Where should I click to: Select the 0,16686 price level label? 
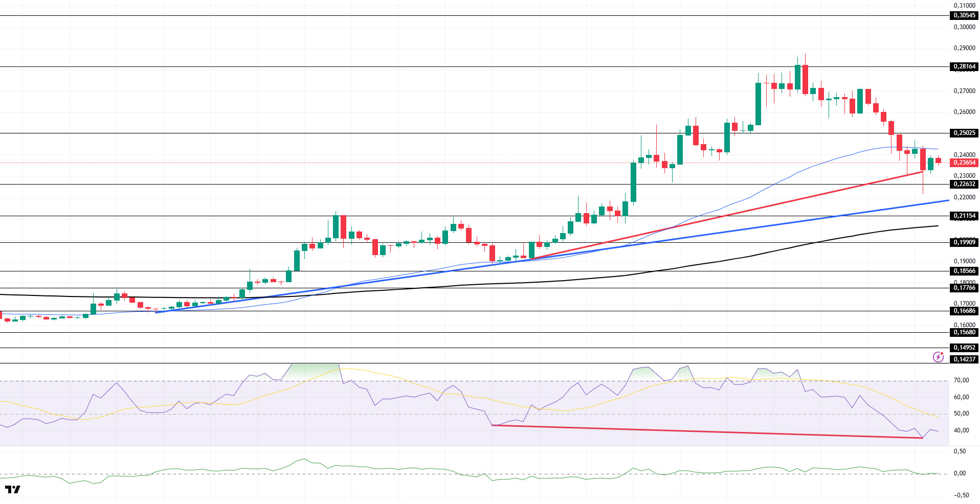964,311
